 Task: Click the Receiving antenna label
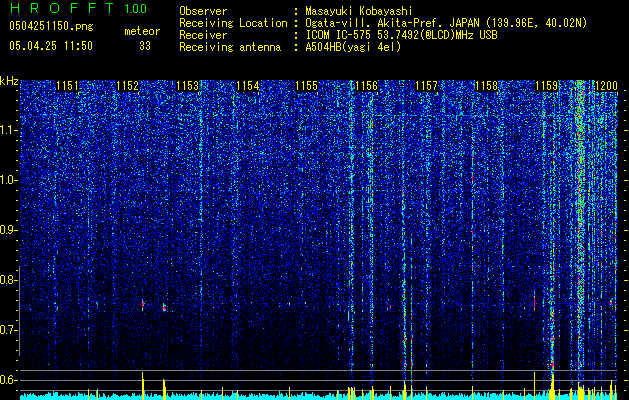click(x=230, y=47)
